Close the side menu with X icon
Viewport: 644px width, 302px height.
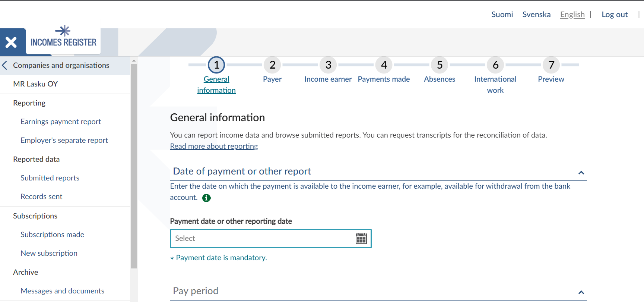pos(11,42)
